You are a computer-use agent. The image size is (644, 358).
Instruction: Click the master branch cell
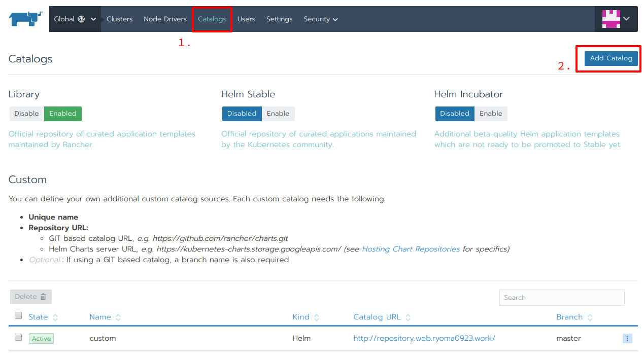tap(568, 338)
